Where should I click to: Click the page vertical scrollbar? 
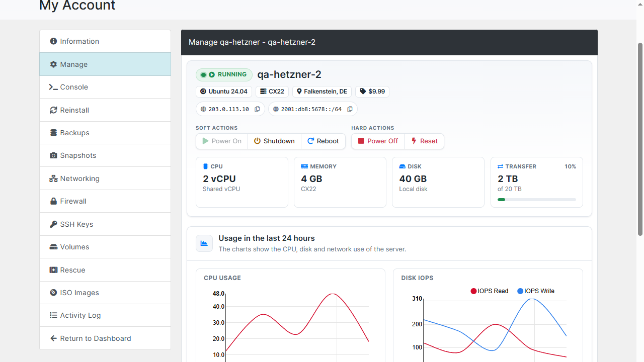coord(640,138)
